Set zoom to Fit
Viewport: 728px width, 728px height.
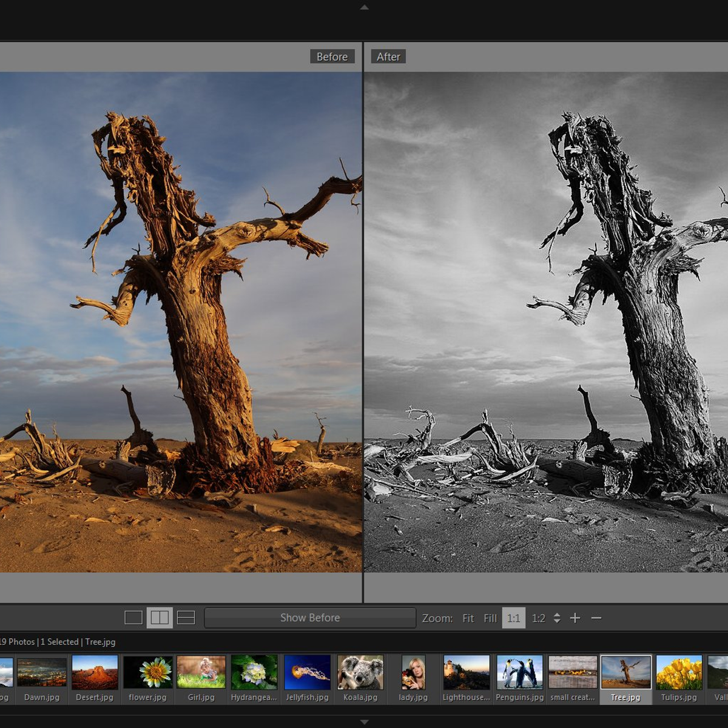point(468,618)
